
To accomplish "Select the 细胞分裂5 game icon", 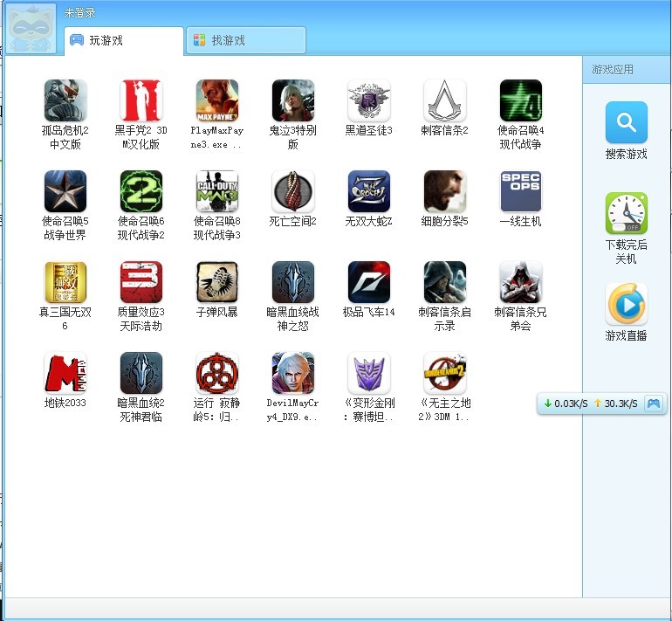I will [444, 191].
